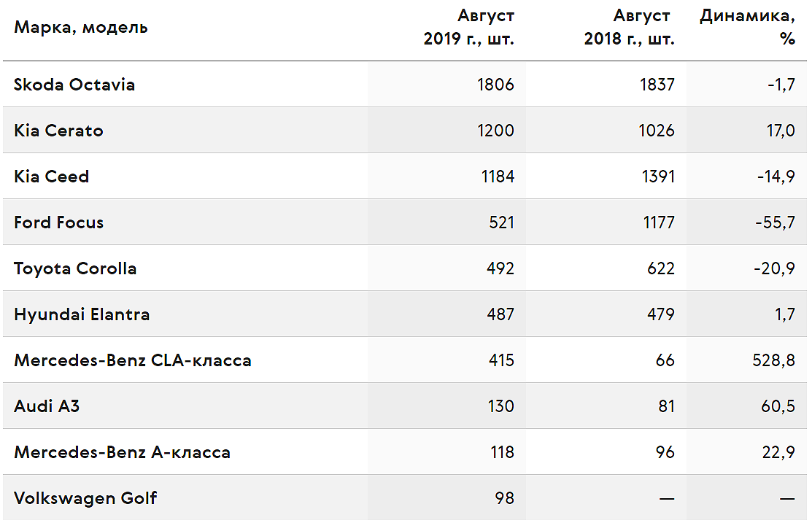
Task: Select the Hyundai Elantra model name
Action: coord(82,314)
